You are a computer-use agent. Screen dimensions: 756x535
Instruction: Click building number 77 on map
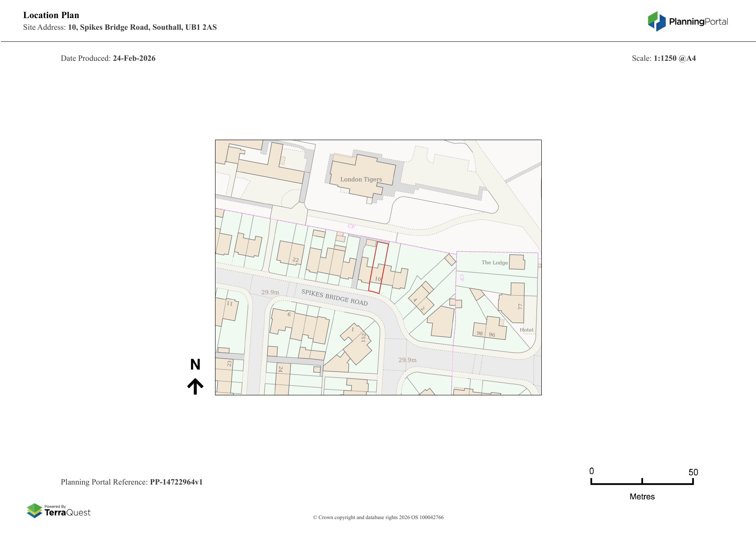[520, 307]
